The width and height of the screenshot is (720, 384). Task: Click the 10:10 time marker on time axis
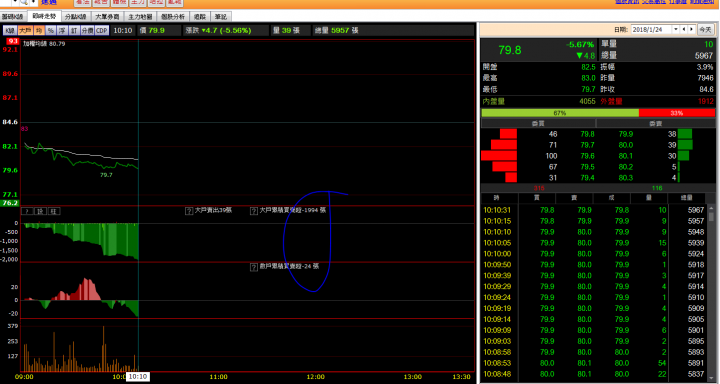[x=137, y=377]
